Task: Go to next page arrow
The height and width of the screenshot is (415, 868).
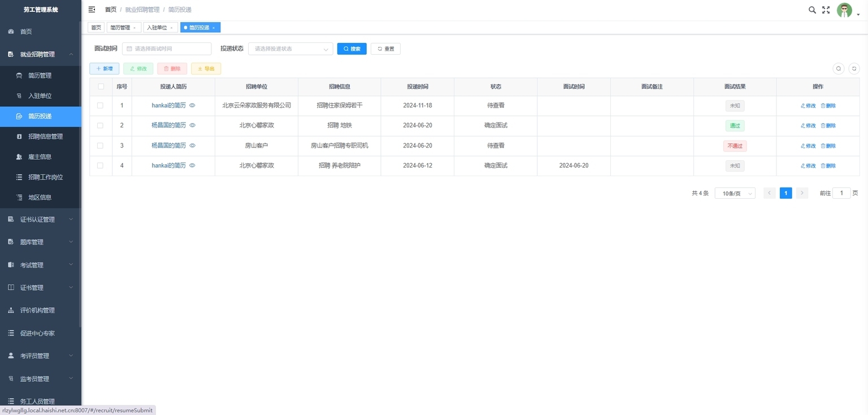Action: tap(802, 193)
